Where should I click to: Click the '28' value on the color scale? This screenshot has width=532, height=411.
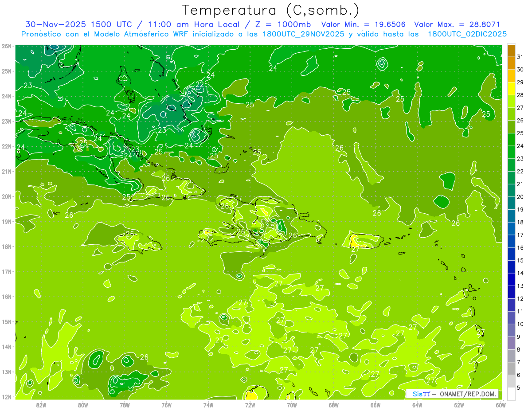coord(520,95)
